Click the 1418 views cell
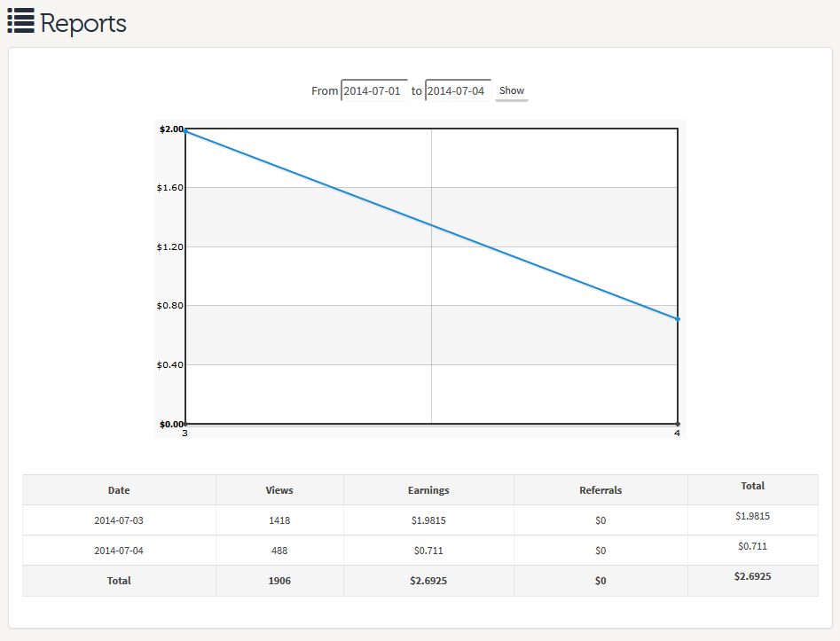The image size is (840, 641). (279, 520)
